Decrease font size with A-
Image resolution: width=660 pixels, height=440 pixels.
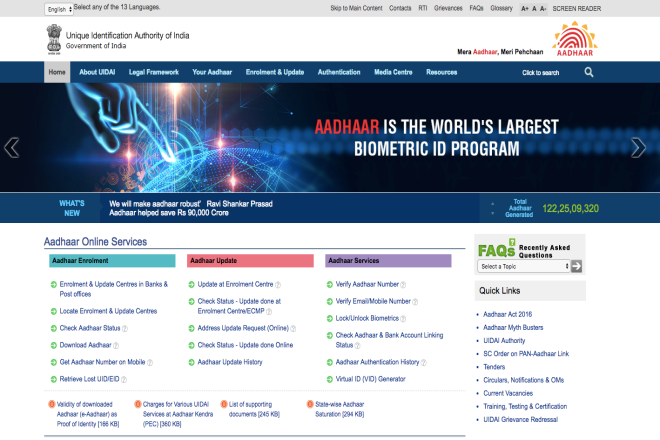[x=545, y=8]
